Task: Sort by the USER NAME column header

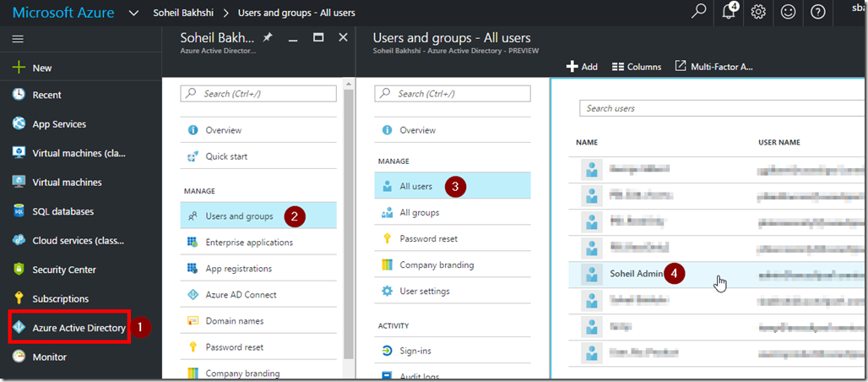Action: coord(778,142)
